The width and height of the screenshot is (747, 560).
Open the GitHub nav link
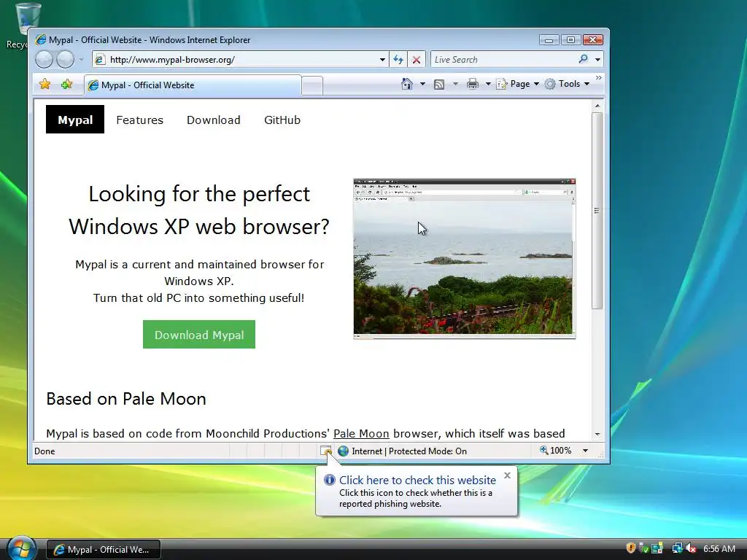pos(282,120)
